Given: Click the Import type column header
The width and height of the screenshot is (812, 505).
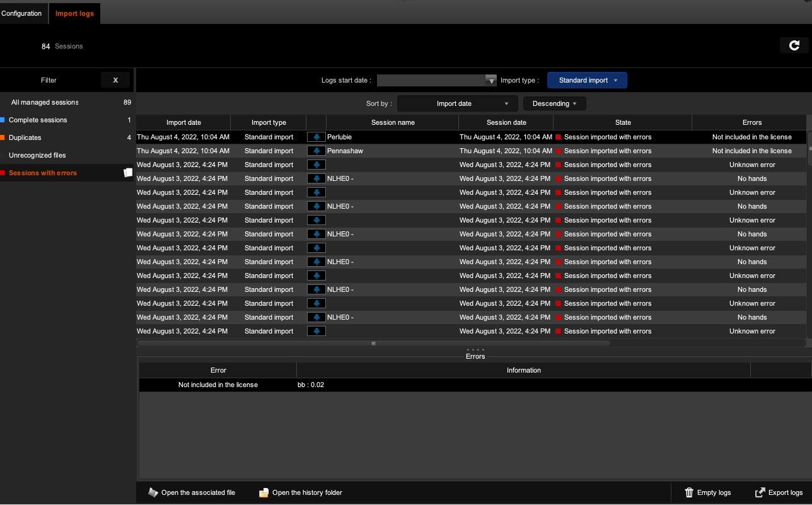Looking at the screenshot, I should (x=269, y=122).
